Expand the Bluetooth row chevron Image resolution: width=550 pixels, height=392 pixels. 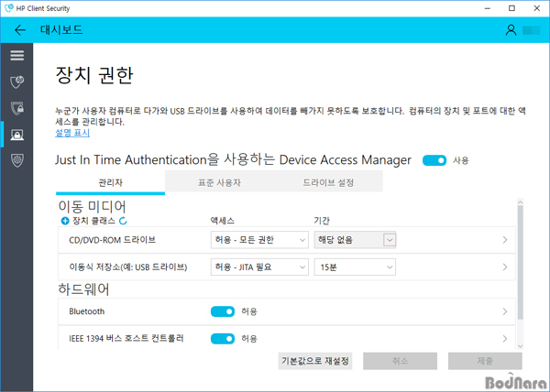505,311
